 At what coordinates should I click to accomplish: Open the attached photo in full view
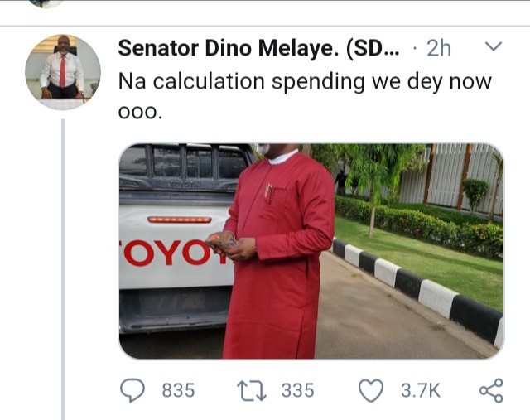coord(311,251)
